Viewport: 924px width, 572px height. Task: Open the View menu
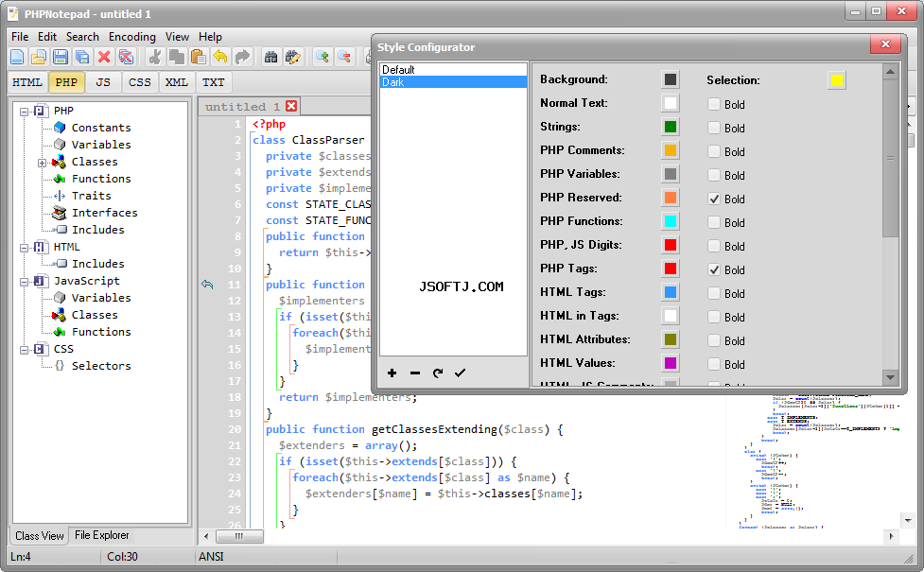pyautogui.click(x=177, y=37)
